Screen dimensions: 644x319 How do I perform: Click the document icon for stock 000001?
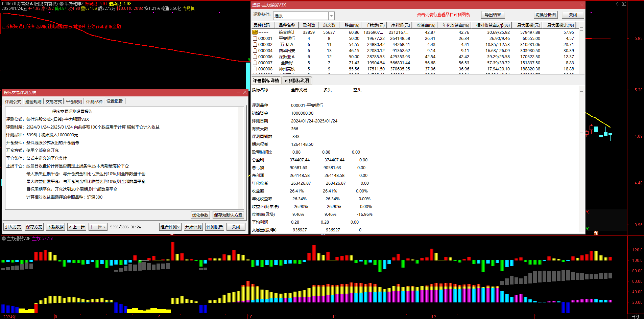pyautogui.click(x=255, y=38)
